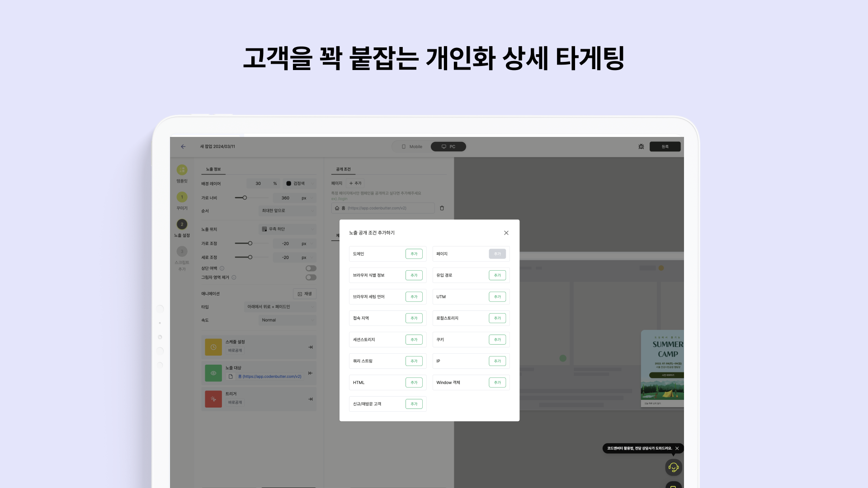Click 추가 button next to UTM
The width and height of the screenshot is (868, 488).
coord(497,296)
